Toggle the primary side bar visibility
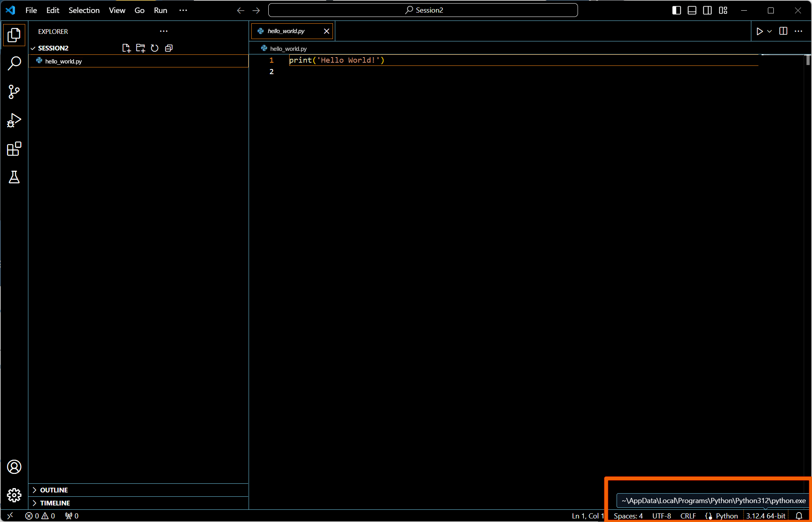The width and height of the screenshot is (812, 522). tap(676, 10)
